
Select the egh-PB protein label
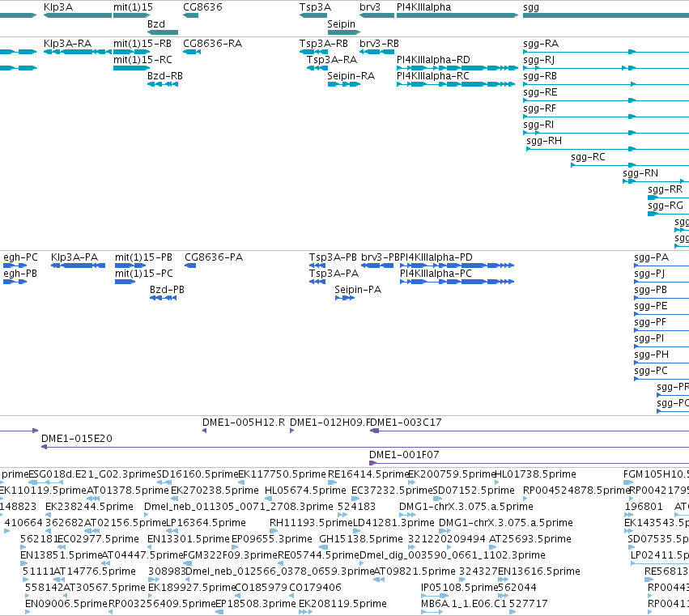click(20, 274)
